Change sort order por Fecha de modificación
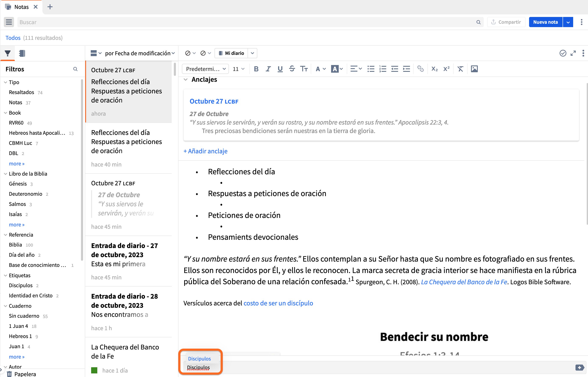 (x=140, y=53)
